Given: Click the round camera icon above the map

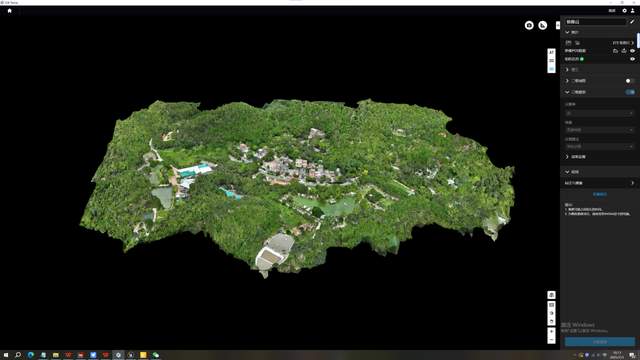Looking at the screenshot, I should [529, 25].
